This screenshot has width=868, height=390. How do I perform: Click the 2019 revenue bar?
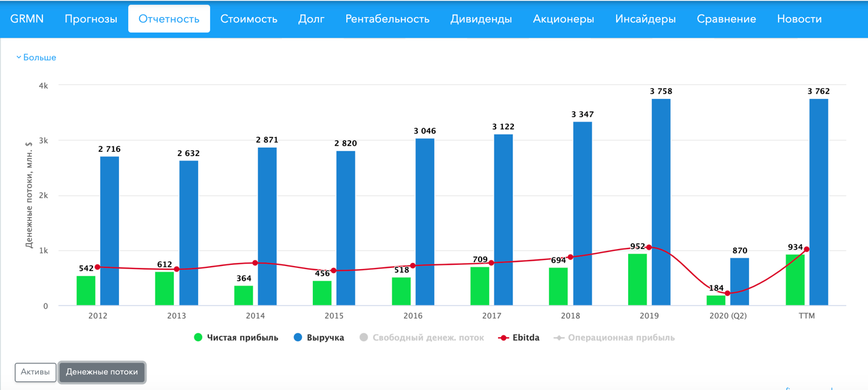coord(661,202)
